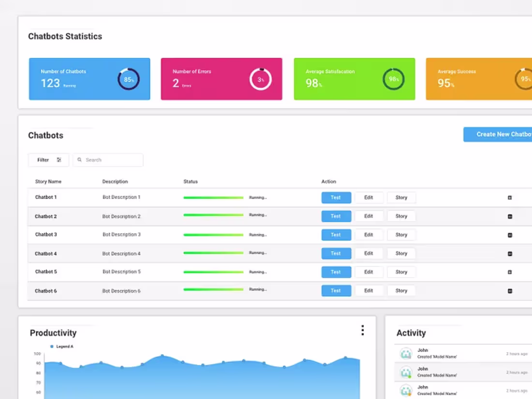This screenshot has height=399, width=532.
Task: Toggle Legend A in Productivity chart
Action: click(62, 346)
